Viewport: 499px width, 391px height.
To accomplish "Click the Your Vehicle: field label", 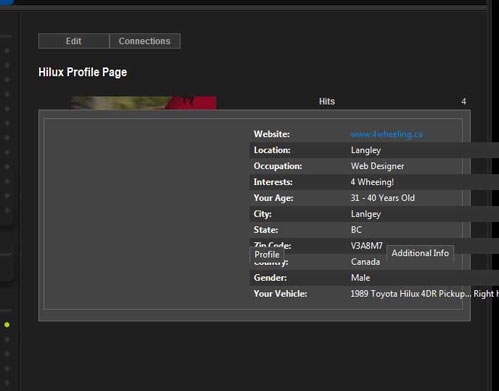I will [x=280, y=294].
